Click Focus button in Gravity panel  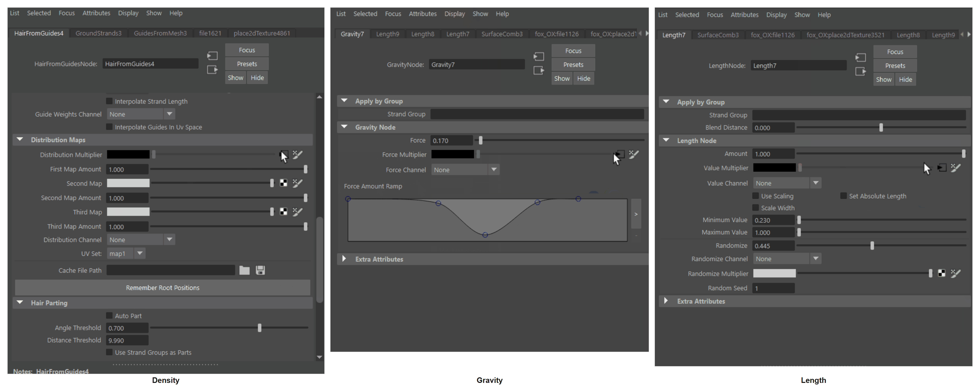573,51
